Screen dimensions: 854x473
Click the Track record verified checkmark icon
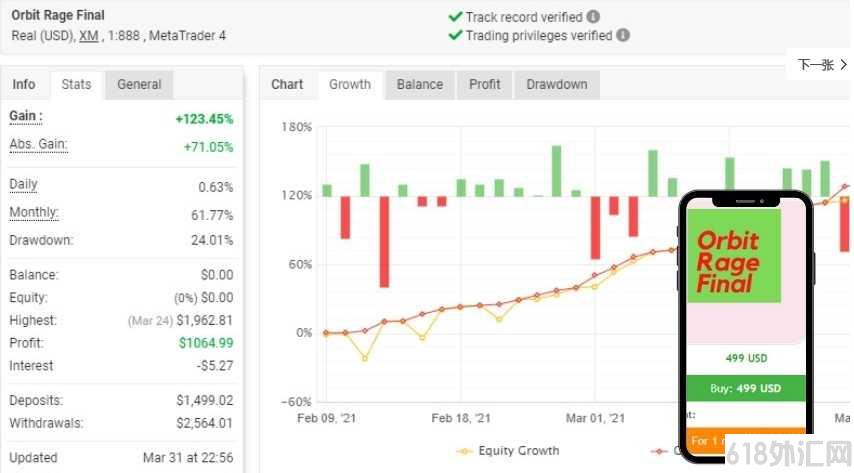click(x=456, y=17)
